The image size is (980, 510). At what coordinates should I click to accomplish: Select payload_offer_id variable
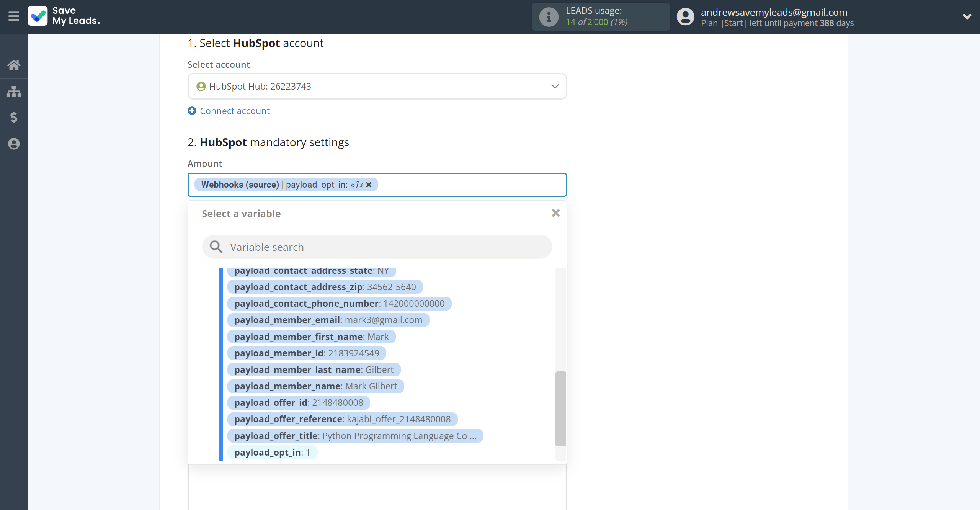point(299,403)
